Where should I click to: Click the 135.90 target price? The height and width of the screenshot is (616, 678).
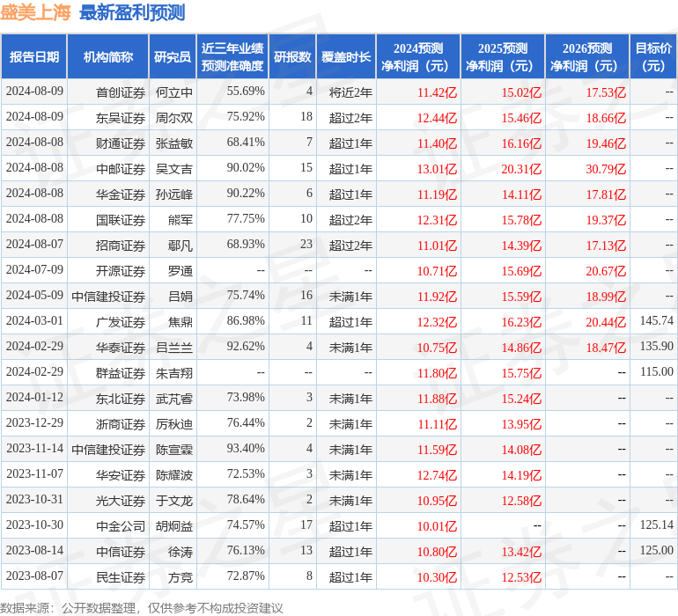[656, 346]
